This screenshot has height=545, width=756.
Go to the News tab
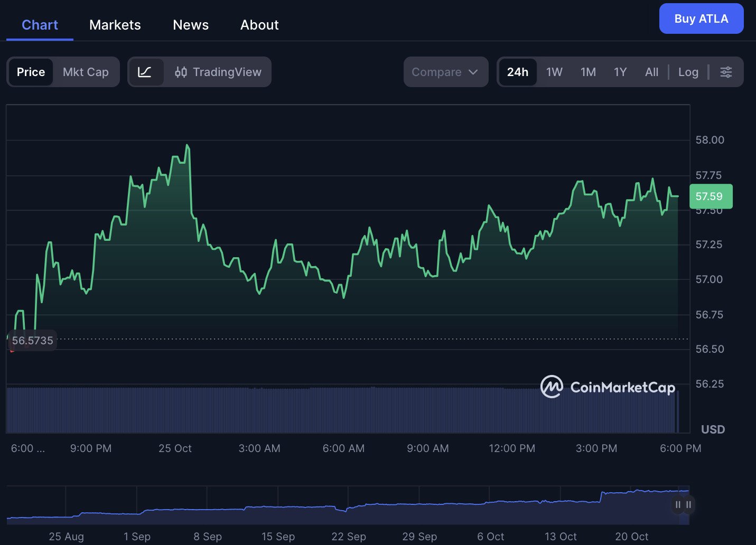tap(191, 25)
